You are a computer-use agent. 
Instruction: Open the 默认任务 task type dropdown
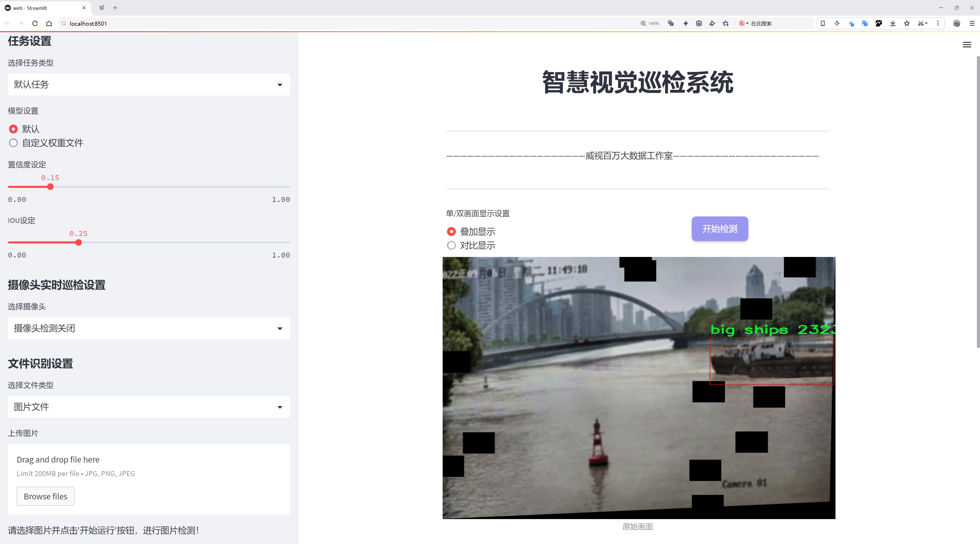tap(149, 84)
